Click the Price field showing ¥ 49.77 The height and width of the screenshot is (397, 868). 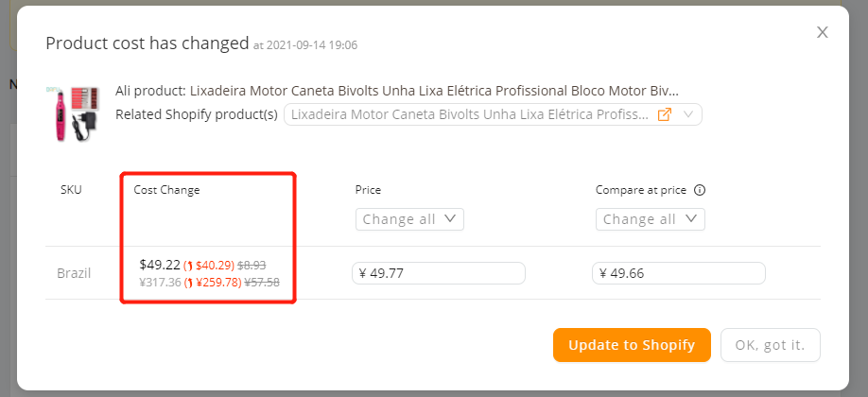(439, 273)
